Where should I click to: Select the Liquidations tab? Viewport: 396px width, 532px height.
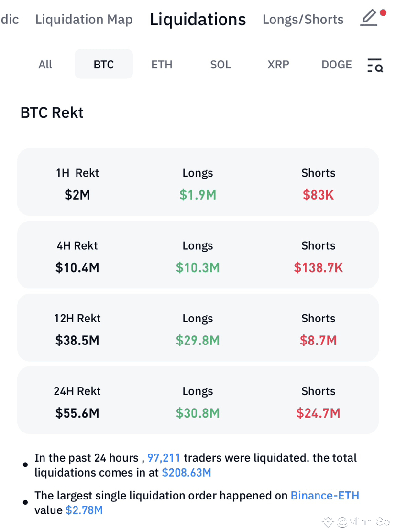coord(198,20)
